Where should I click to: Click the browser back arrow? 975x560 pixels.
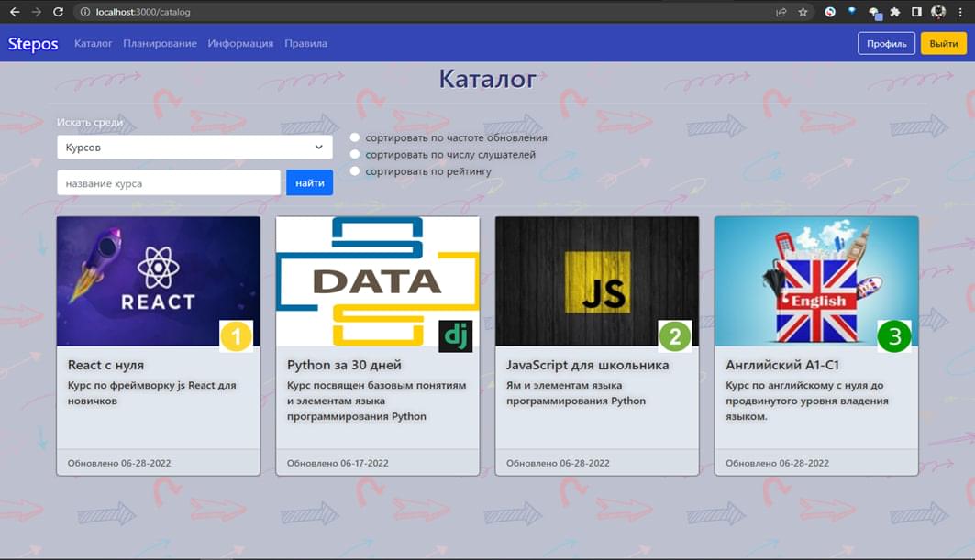pyautogui.click(x=14, y=12)
